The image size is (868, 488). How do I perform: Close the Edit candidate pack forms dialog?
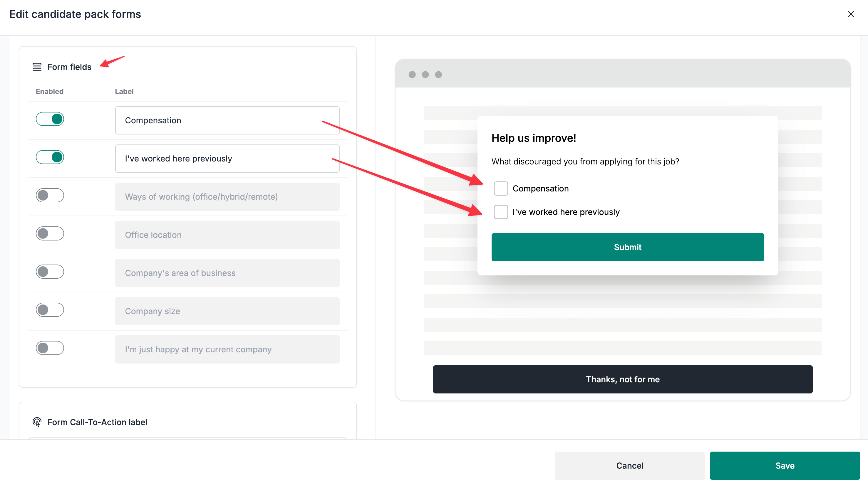coord(851,14)
